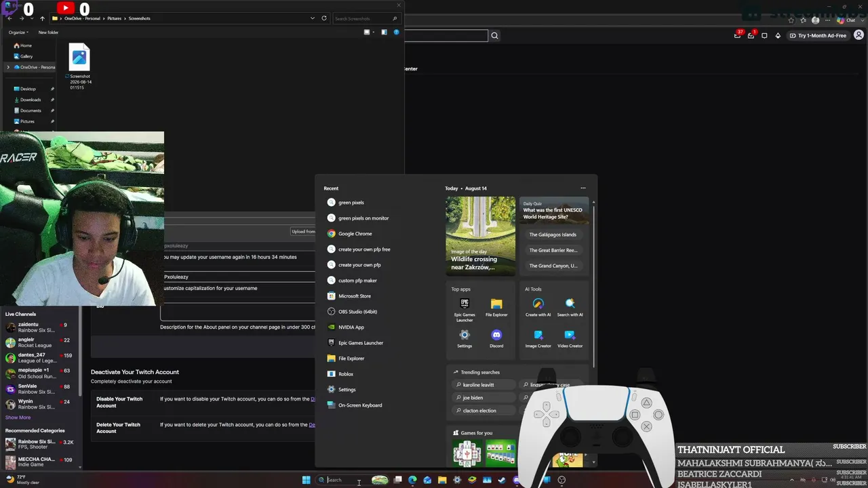Open Copilot Chat in browser toolbar

(x=846, y=20)
